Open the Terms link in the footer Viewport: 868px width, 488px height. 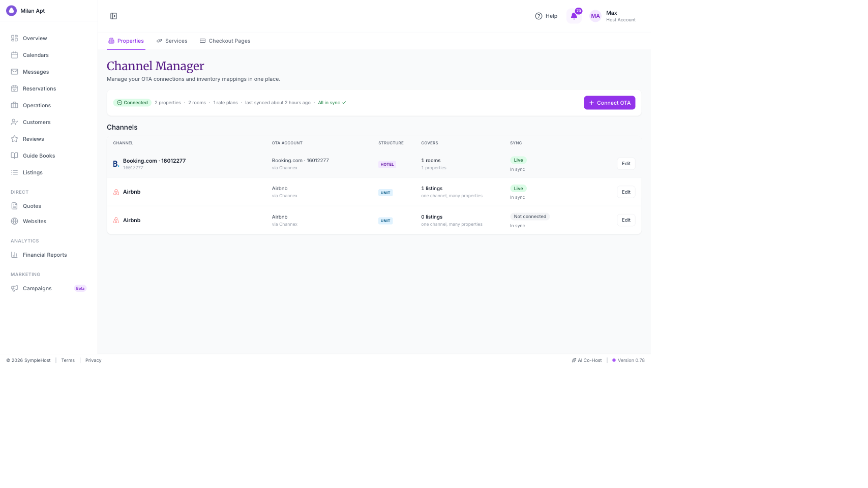68,360
